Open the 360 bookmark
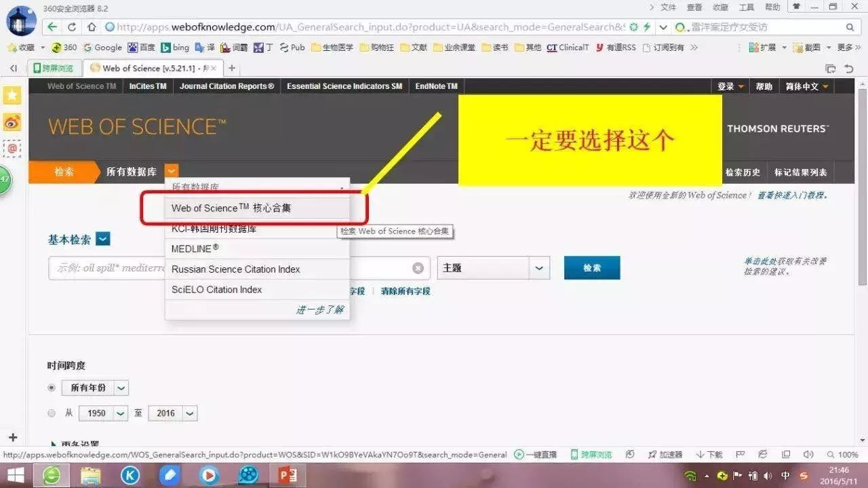868x488 pixels. [x=64, y=48]
